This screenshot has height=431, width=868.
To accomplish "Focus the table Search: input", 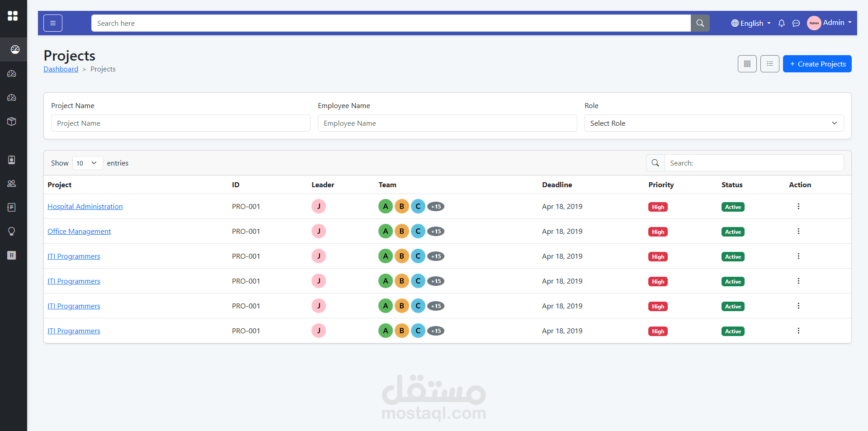I will click(x=754, y=163).
